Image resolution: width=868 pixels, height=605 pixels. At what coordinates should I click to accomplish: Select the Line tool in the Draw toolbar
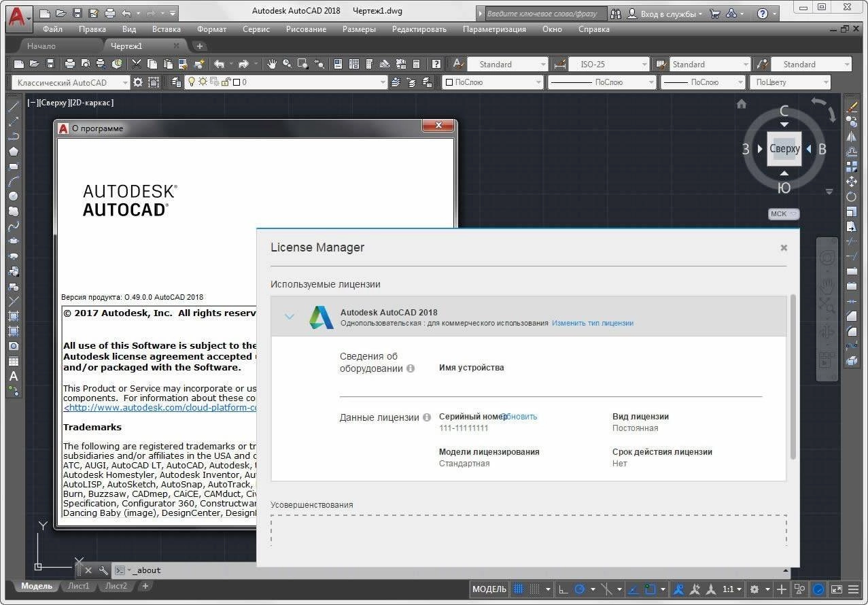click(13, 107)
